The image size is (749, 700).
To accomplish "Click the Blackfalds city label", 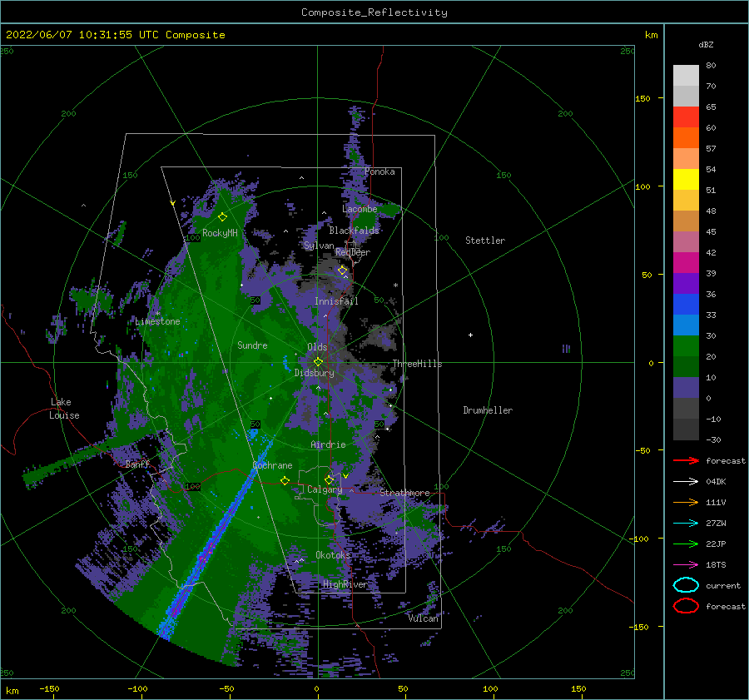I will pos(354,231).
